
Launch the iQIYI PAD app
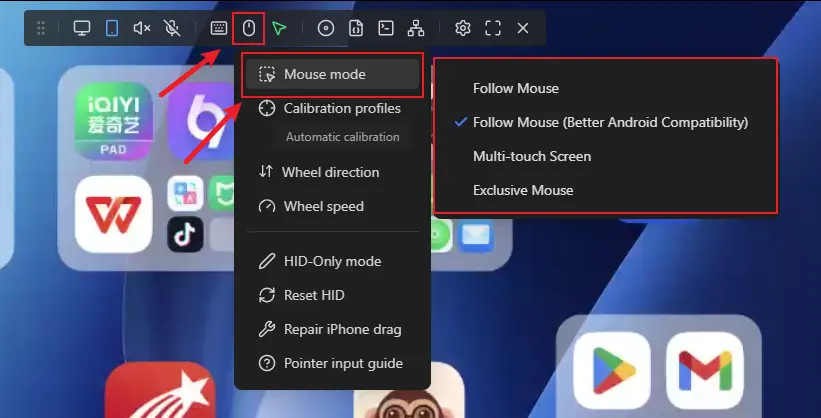click(x=114, y=121)
